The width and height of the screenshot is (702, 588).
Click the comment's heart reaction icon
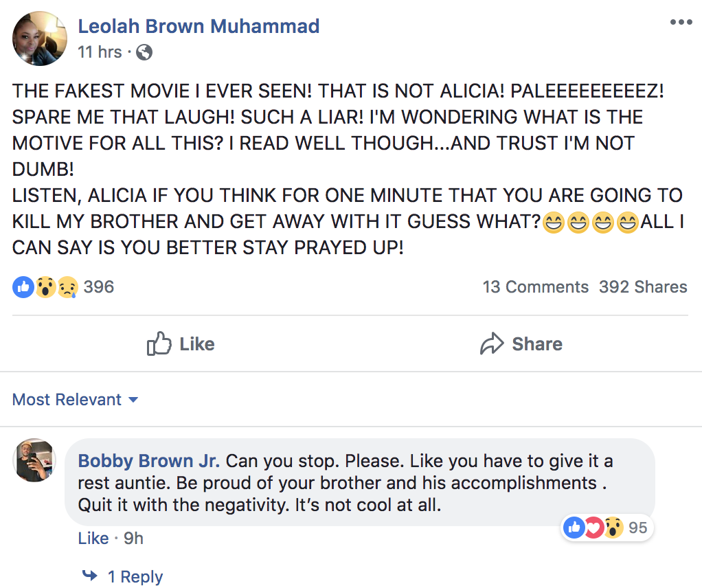(593, 528)
